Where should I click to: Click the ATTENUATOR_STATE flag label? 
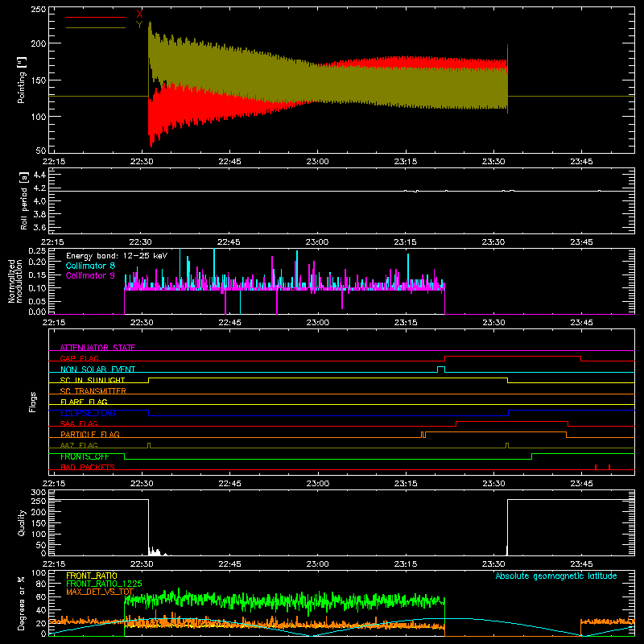(97, 348)
